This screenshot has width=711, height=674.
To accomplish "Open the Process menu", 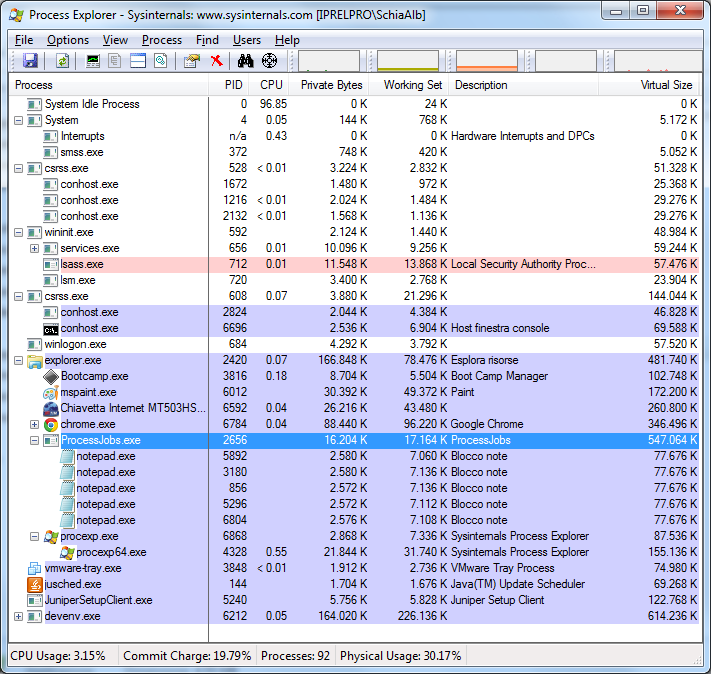I will point(161,40).
